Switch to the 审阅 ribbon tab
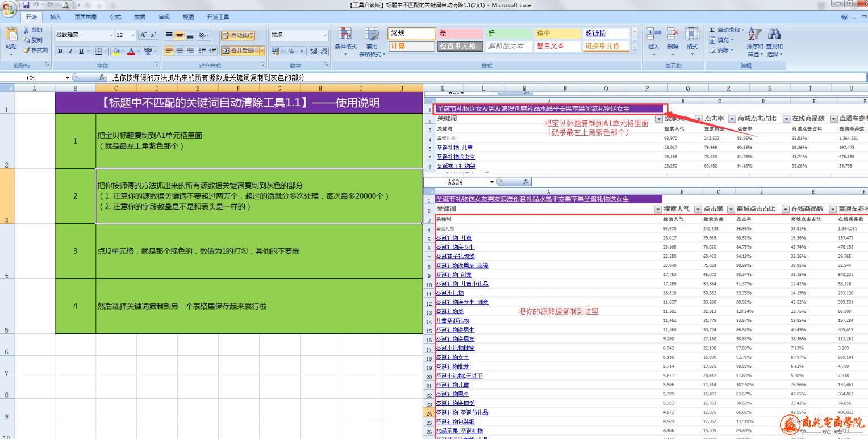Viewport: 868px width, 439px height. coord(164,17)
